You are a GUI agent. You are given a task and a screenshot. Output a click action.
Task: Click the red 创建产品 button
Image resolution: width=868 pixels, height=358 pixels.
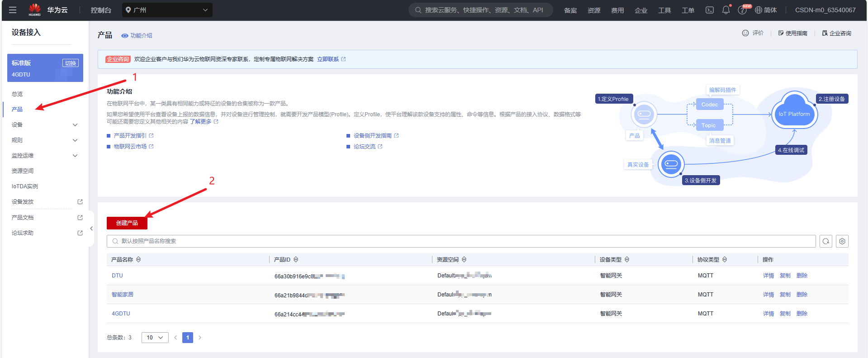click(x=127, y=223)
